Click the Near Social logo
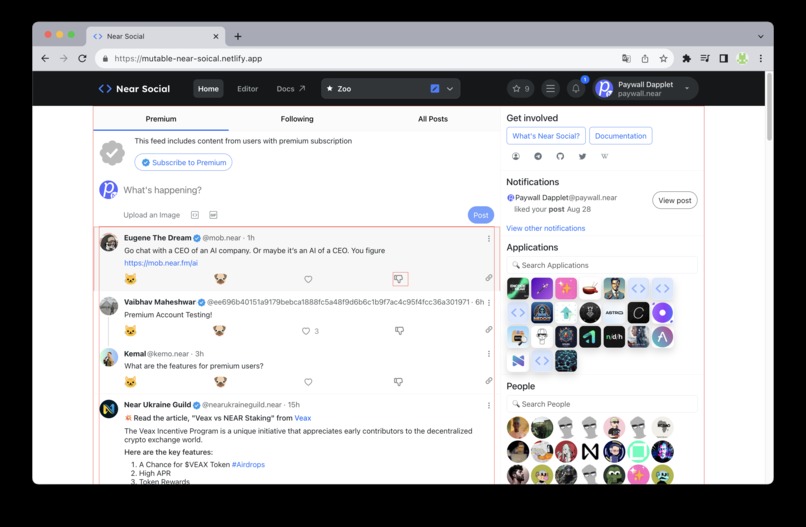 [x=134, y=88]
